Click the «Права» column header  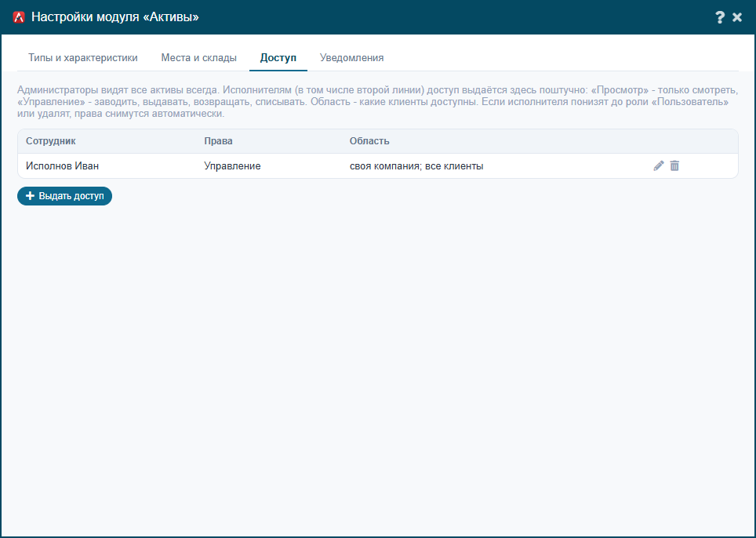(219, 141)
